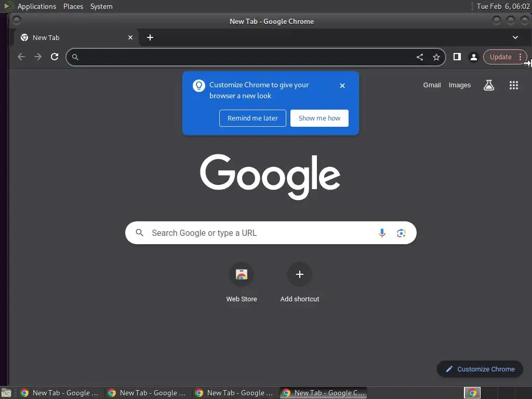Screen dimensions: 532x399
Task: Click magnifier icon in Google search box
Action: [139, 233]
